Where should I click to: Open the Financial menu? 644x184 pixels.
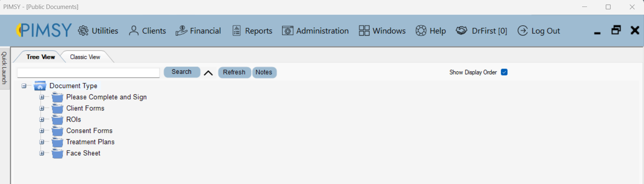(198, 31)
